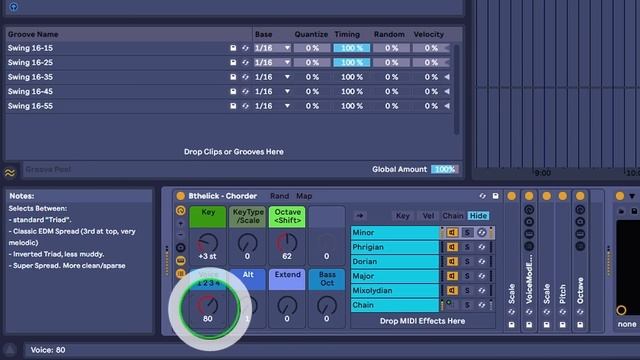The image size is (640, 360).
Task: Click Swing 16-25 Quantize 0% value
Action: (312, 62)
